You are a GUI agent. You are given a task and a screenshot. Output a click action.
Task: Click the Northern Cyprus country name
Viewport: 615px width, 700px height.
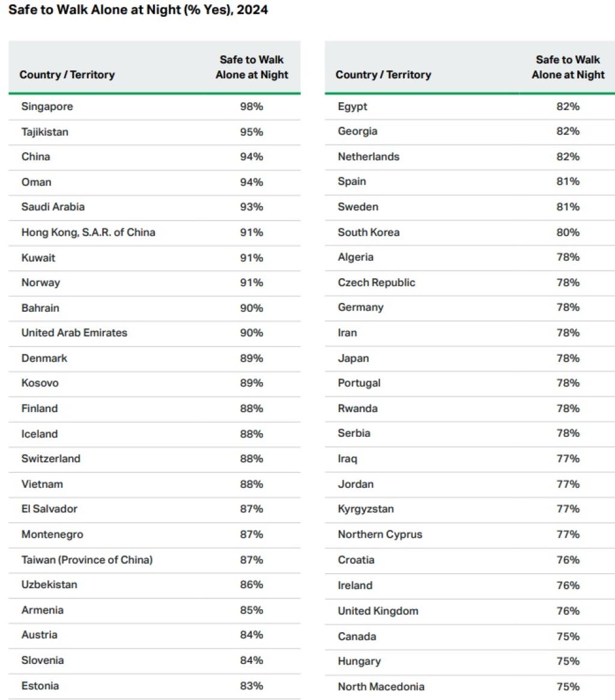pyautogui.click(x=380, y=534)
